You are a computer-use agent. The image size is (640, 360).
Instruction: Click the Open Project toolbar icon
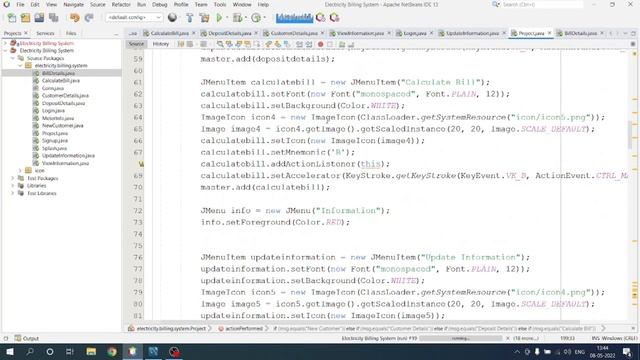39,18
